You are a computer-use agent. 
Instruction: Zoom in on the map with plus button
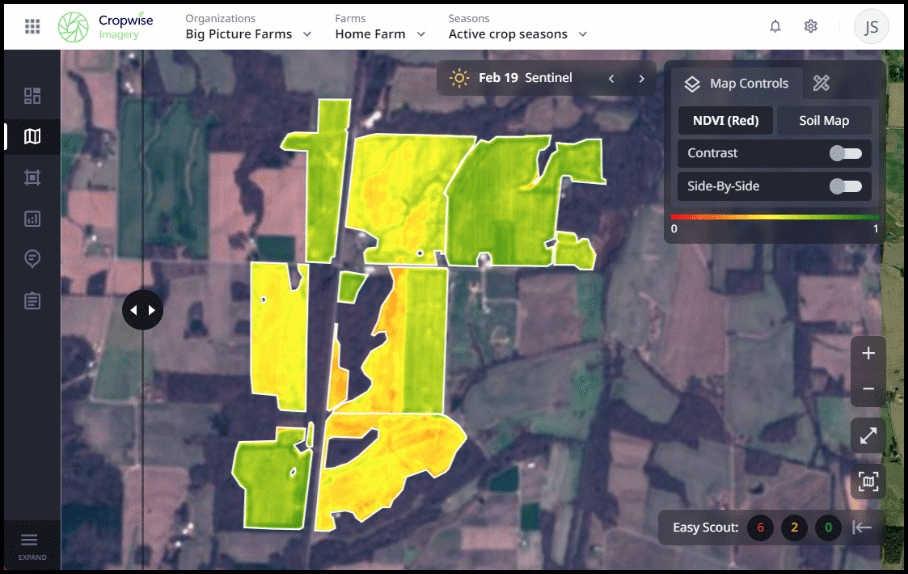868,353
